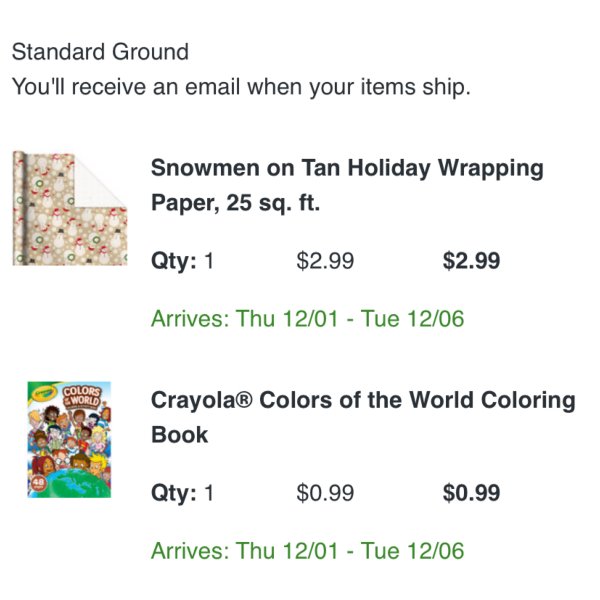The image size is (600, 600).
Task: Click Crayola Colors of the World title
Action: pos(363,417)
